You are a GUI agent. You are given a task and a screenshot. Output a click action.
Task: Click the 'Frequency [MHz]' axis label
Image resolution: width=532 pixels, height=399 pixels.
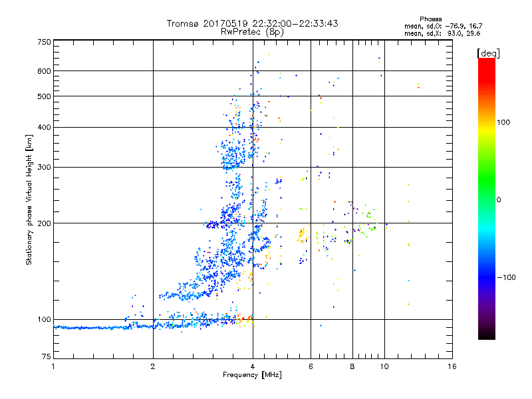pos(252,375)
